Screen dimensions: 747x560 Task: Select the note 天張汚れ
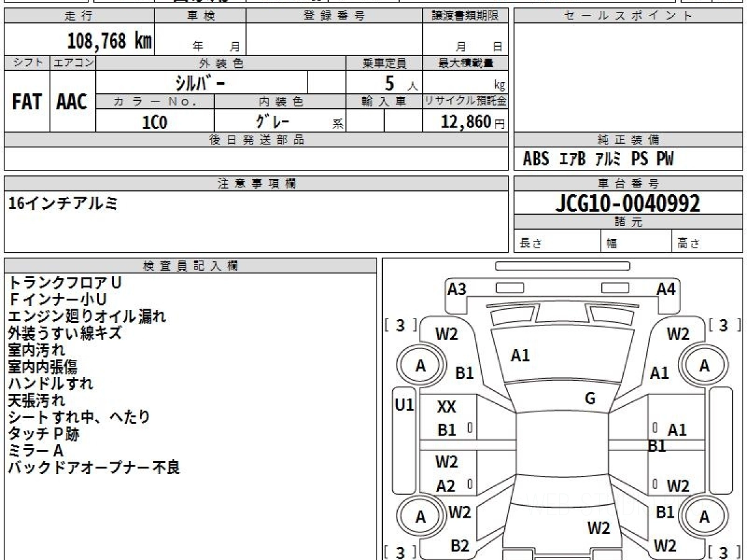[36, 400]
